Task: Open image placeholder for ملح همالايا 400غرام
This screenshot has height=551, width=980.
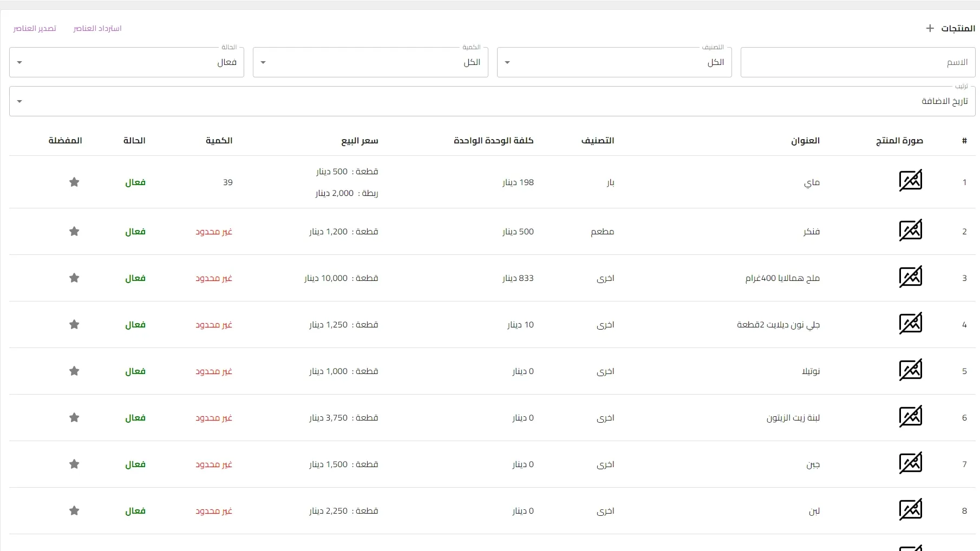Action: coord(910,277)
